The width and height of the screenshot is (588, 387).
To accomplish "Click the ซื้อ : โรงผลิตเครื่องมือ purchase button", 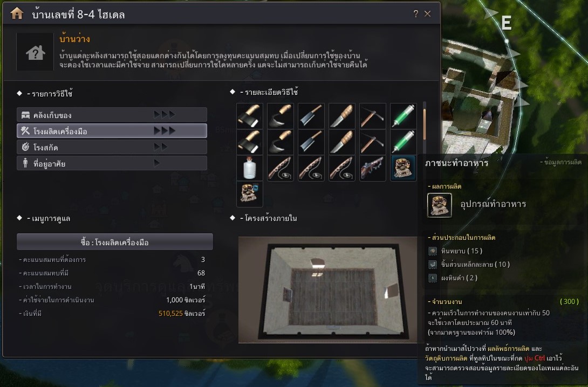I will (x=115, y=242).
